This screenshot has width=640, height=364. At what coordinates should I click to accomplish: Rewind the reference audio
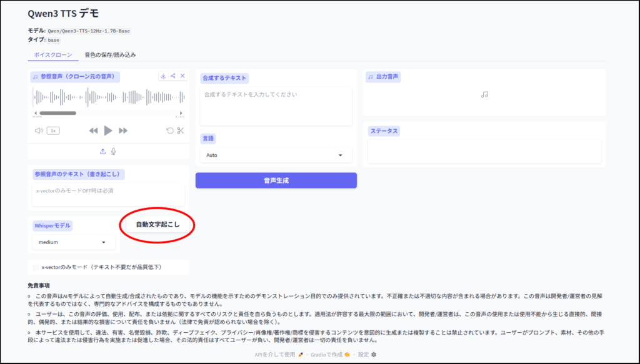(93, 130)
